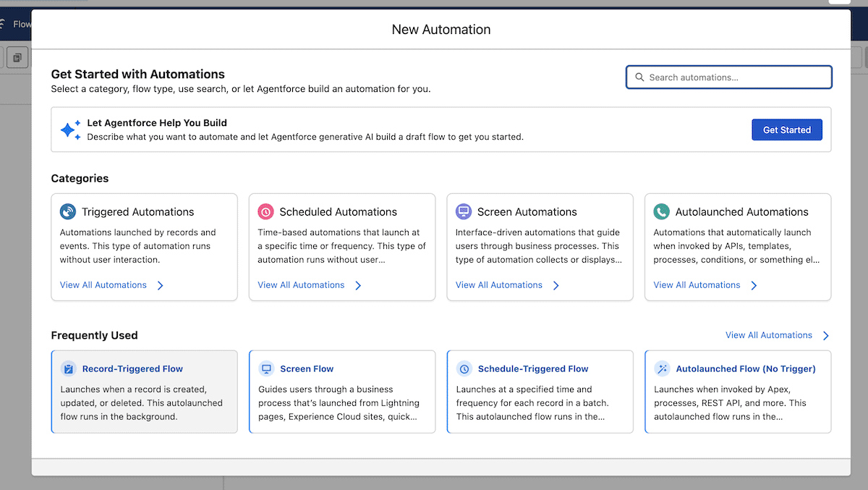Click the "Let Agentforce Help You Build" title
This screenshot has width=868, height=490.
click(x=157, y=123)
